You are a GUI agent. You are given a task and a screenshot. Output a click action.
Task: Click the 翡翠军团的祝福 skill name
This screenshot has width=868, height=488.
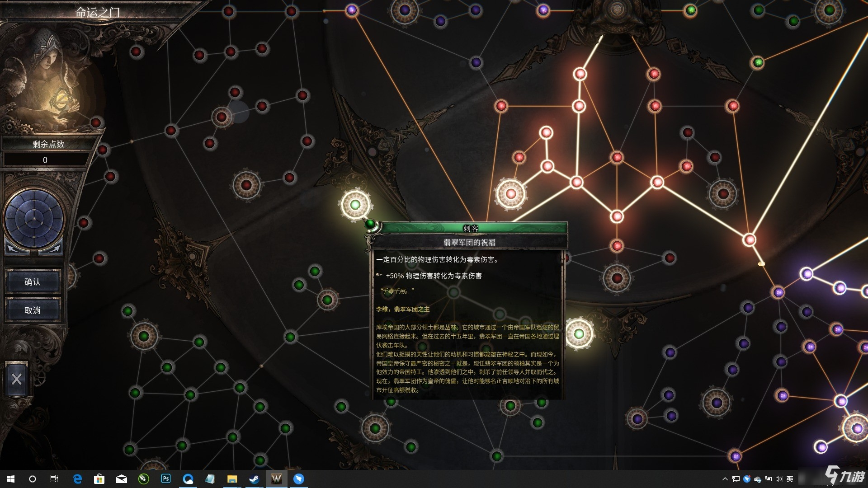[x=469, y=243]
